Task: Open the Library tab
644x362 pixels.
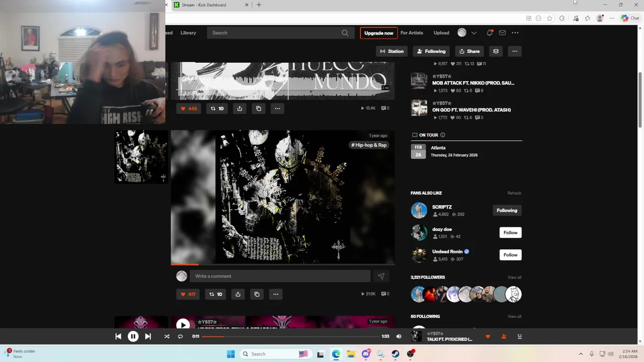Action: pos(188,33)
